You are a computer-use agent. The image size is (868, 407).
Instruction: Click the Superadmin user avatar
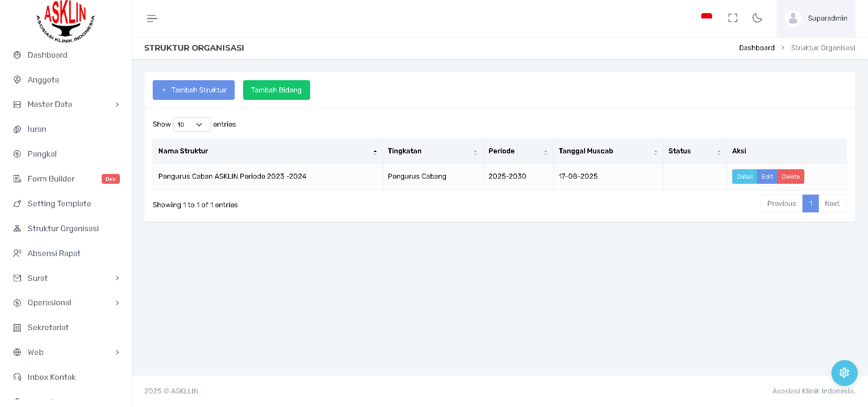click(793, 18)
